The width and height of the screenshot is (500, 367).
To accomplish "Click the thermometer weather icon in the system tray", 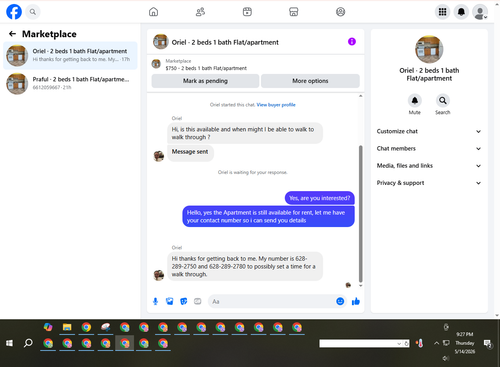I will tap(420, 343).
